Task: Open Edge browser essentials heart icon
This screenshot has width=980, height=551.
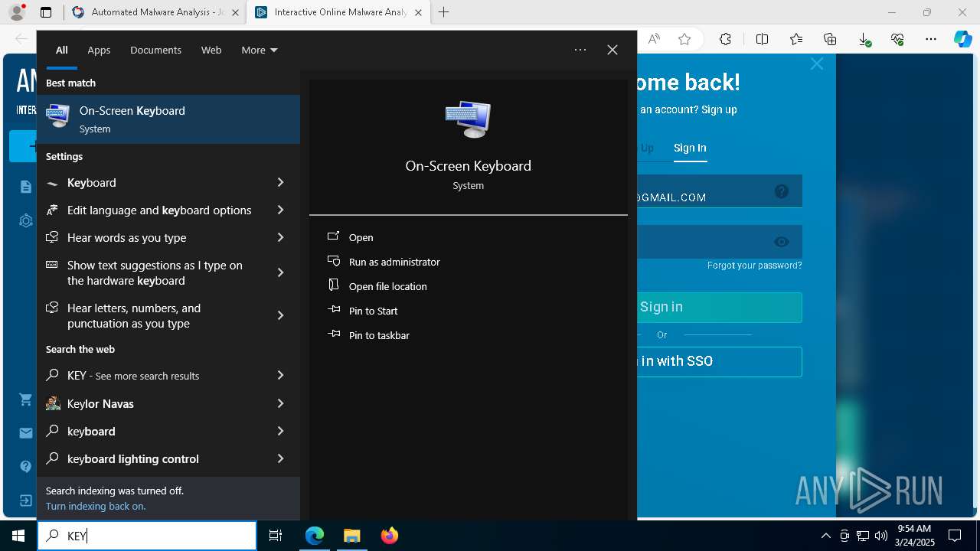Action: [897, 39]
